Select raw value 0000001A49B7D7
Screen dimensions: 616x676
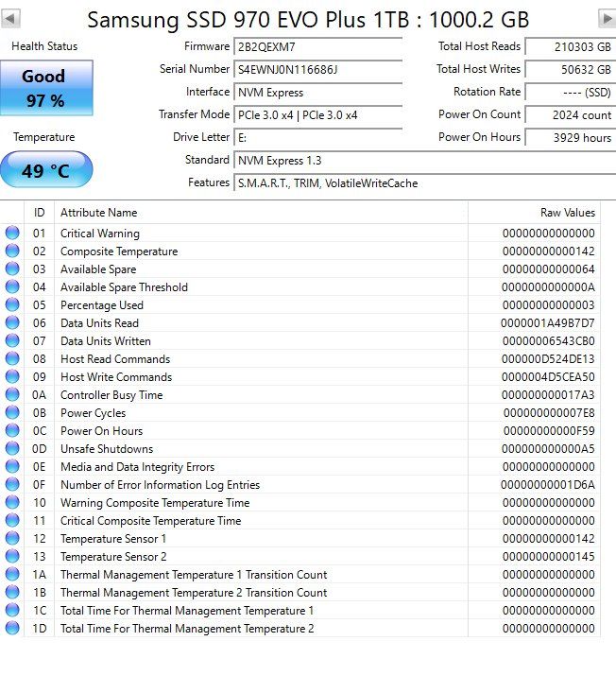click(x=548, y=323)
